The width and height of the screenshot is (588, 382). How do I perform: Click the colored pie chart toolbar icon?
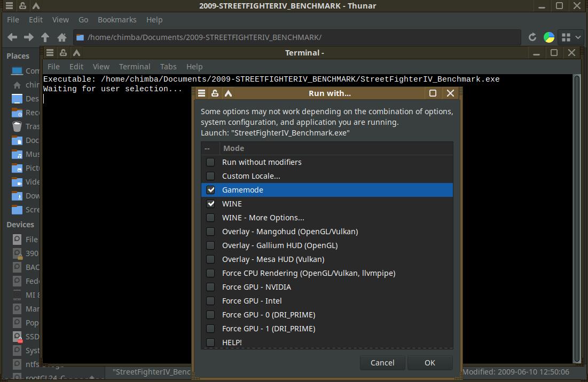tap(548, 37)
